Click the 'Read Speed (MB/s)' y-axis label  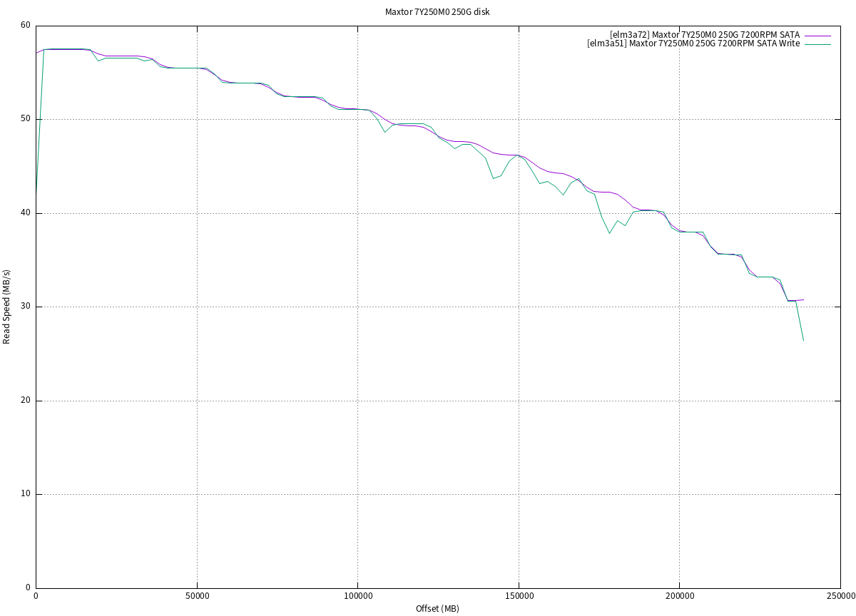coord(7,307)
